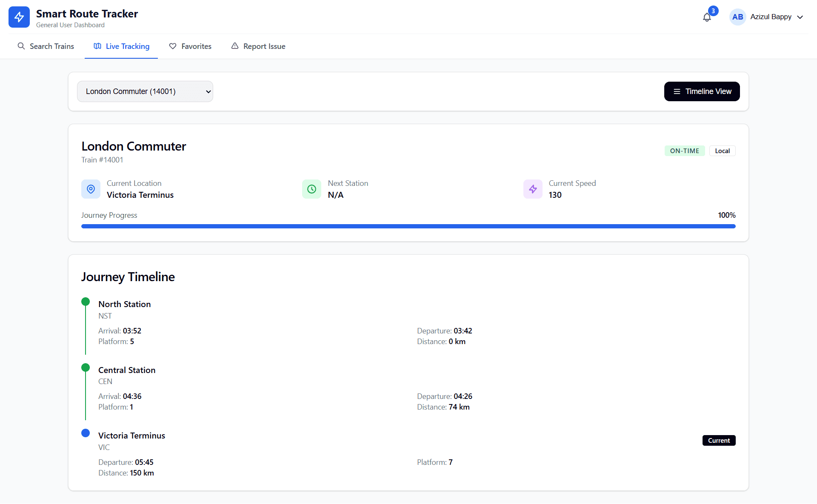Viewport: 817px width, 504px height.
Task: Click the Central Station heading
Action: [x=127, y=370]
